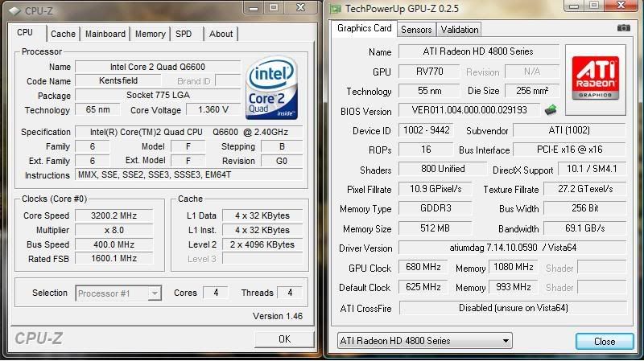Switch to the Sensors tab in GPU-Z
Image resolution: width=644 pixels, height=361 pixels.
click(x=416, y=30)
